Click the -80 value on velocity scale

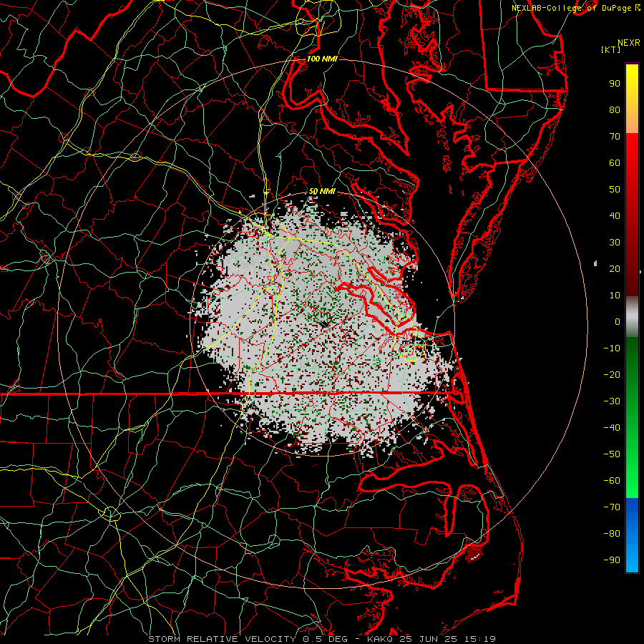612,534
